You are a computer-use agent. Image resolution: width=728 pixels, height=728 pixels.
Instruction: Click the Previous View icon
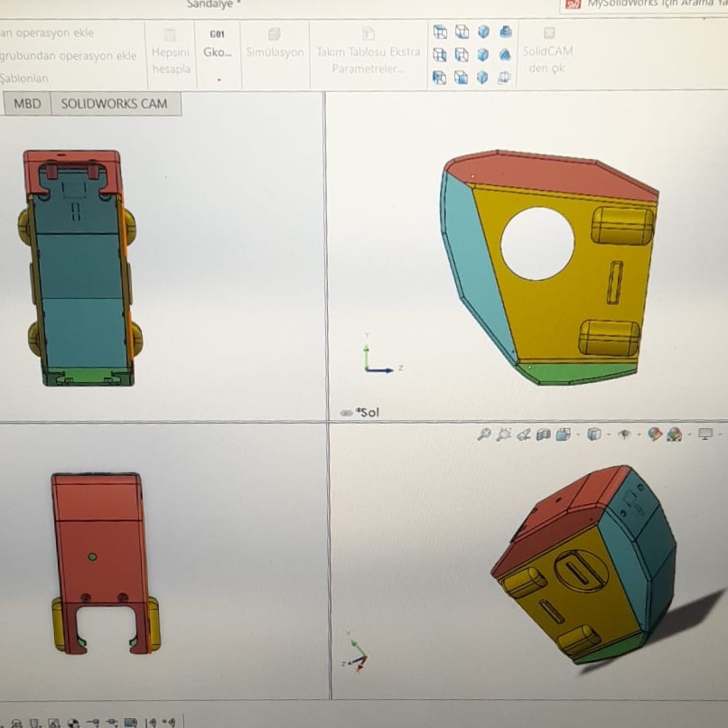point(524,434)
